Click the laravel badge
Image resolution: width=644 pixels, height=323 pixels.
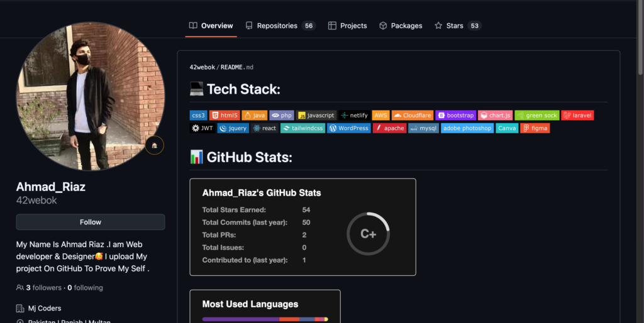tap(577, 116)
